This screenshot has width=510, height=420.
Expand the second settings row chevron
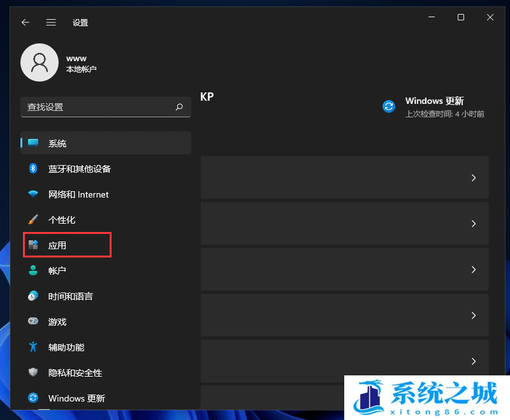[x=474, y=224]
